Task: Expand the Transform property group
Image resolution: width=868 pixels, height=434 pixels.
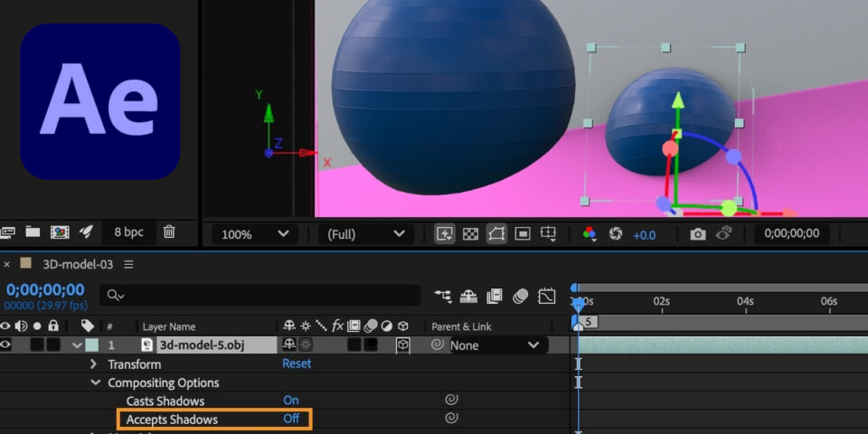Action: (x=93, y=363)
